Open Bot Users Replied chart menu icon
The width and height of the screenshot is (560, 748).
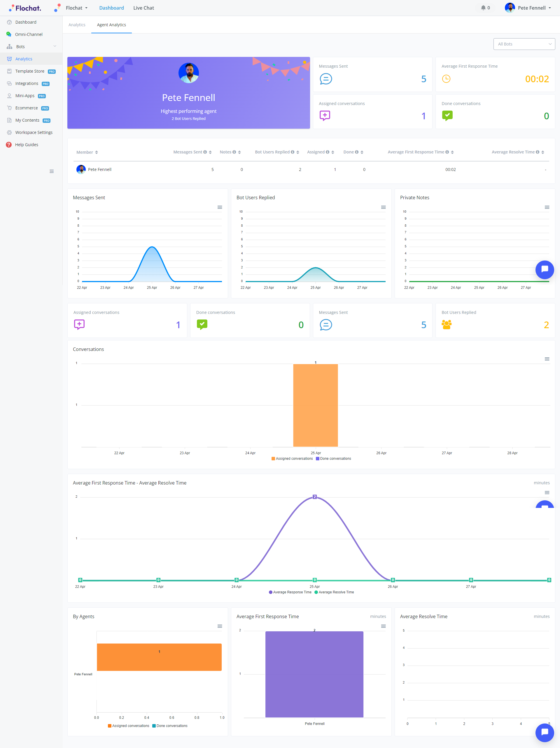pos(383,207)
